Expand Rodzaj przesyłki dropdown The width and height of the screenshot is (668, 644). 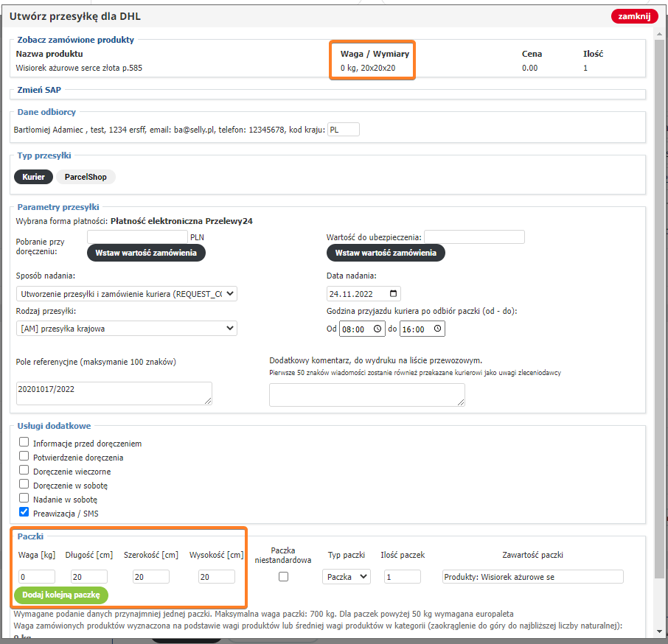click(x=127, y=329)
